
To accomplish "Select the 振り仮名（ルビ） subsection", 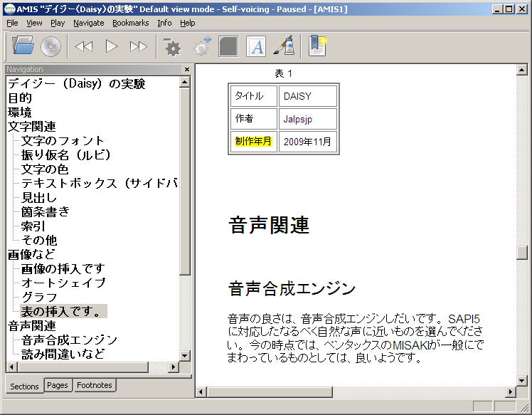I will (x=66, y=155).
